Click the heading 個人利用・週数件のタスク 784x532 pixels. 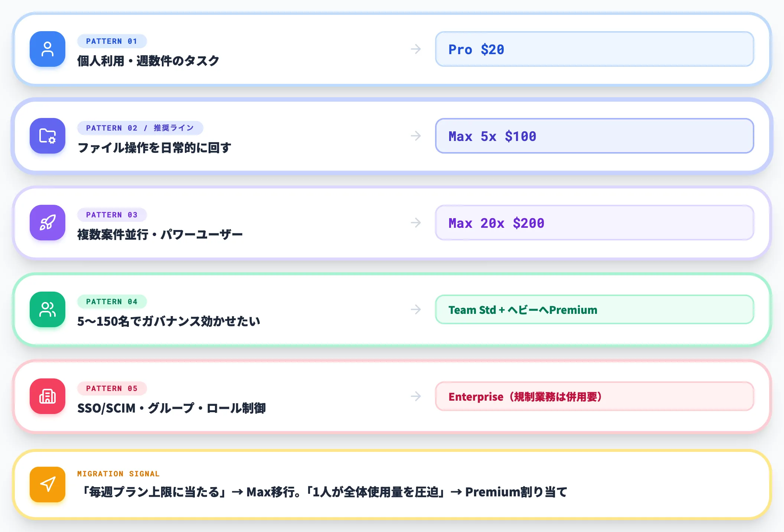(x=148, y=61)
